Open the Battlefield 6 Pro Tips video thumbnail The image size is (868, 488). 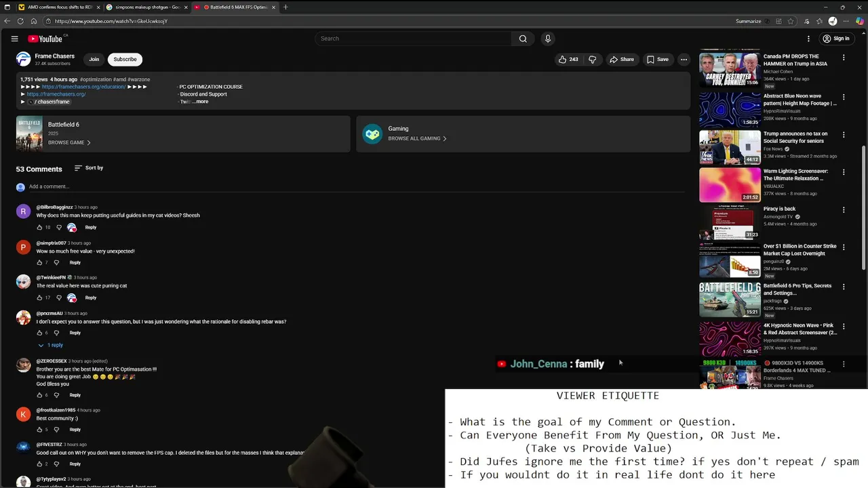click(730, 300)
